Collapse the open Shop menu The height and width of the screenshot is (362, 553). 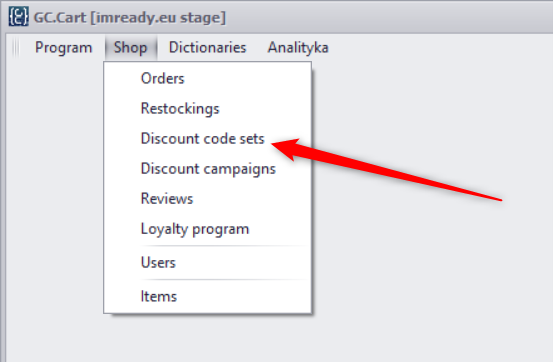(x=130, y=48)
